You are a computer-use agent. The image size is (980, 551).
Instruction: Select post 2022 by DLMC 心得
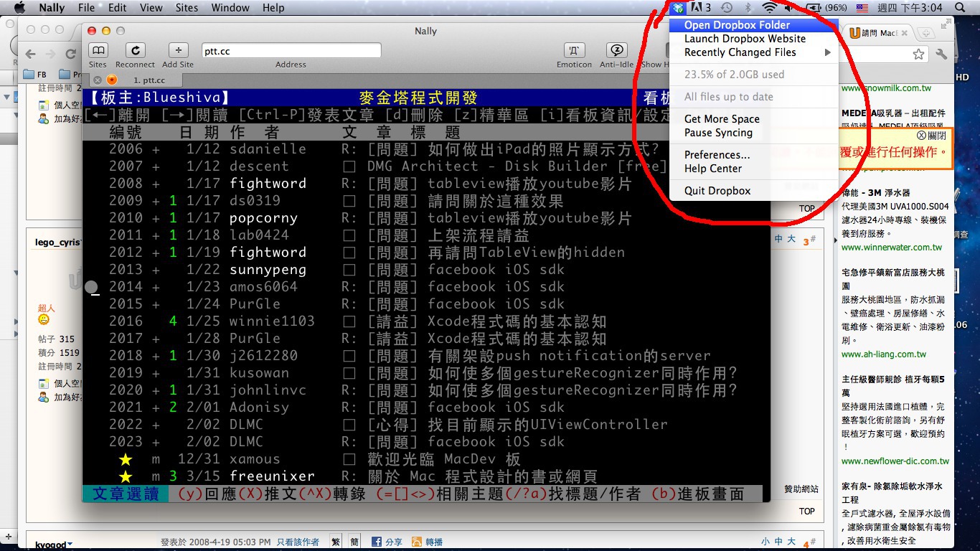[426, 425]
